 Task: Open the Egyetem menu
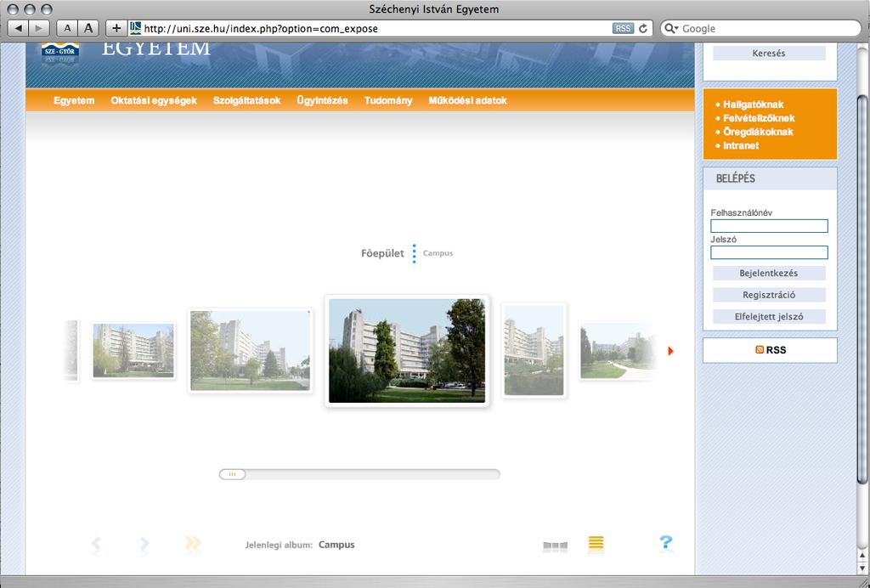click(74, 100)
